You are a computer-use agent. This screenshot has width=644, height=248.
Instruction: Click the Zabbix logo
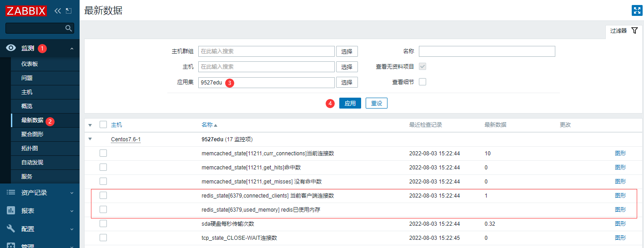point(26,10)
